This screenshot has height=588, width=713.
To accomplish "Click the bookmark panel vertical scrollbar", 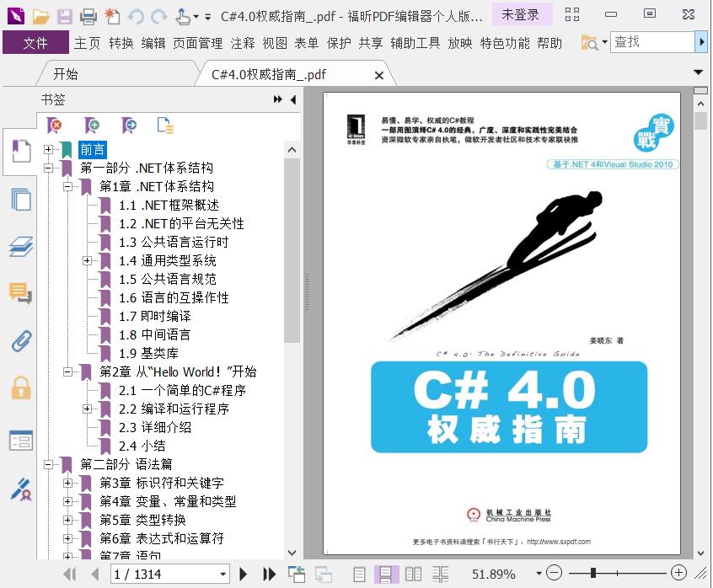I will [292, 250].
